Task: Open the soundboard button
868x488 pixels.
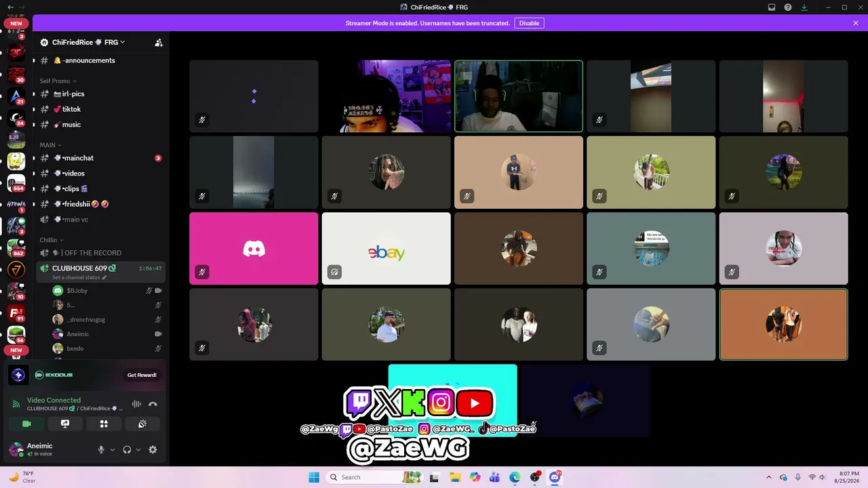Action: pos(142,424)
